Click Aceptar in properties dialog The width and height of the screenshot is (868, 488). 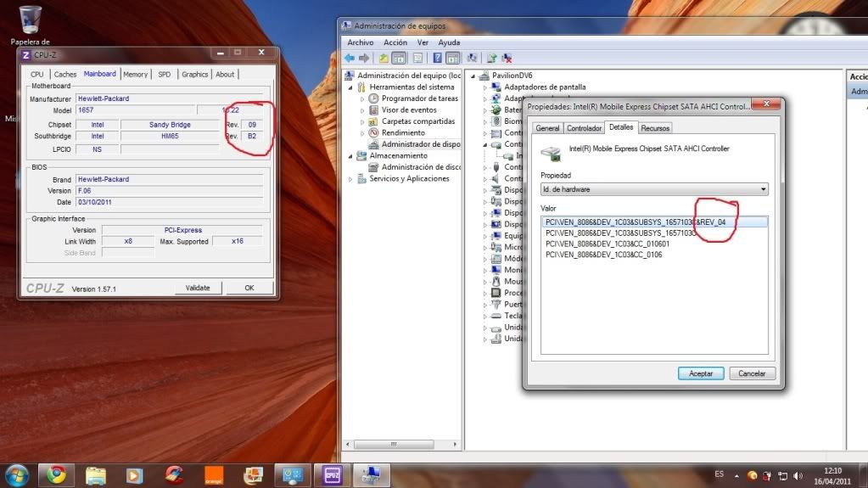(701, 373)
